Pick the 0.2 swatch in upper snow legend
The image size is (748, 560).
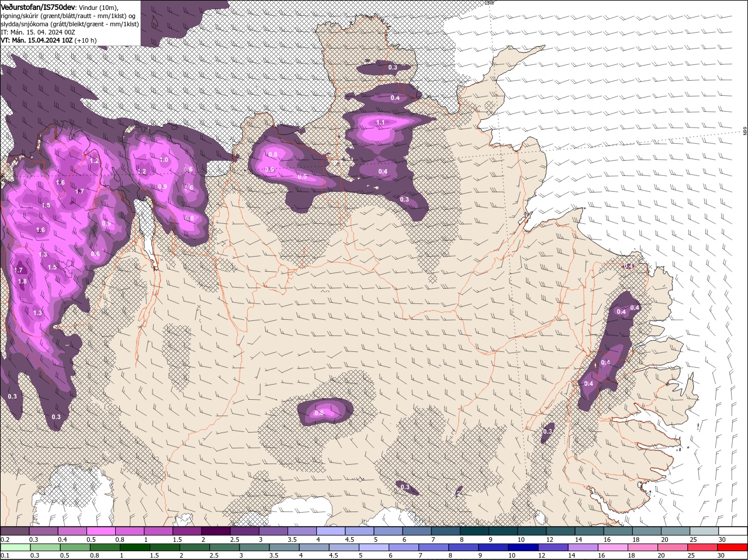coord(15,531)
